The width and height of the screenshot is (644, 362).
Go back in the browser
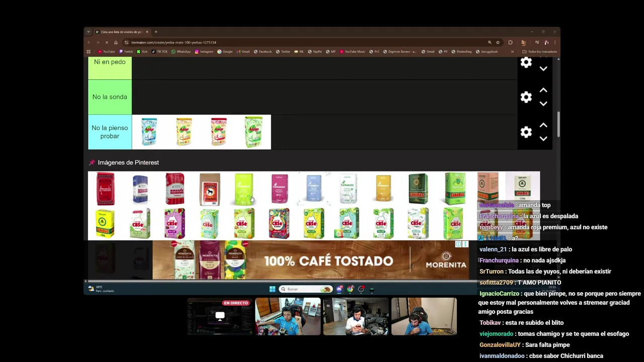(x=90, y=42)
